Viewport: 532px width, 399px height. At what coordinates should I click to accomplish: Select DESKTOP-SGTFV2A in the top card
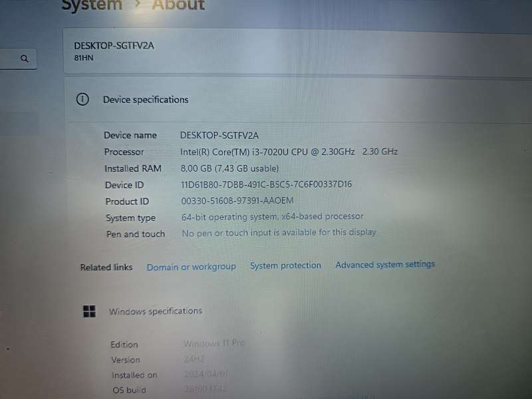[114, 45]
